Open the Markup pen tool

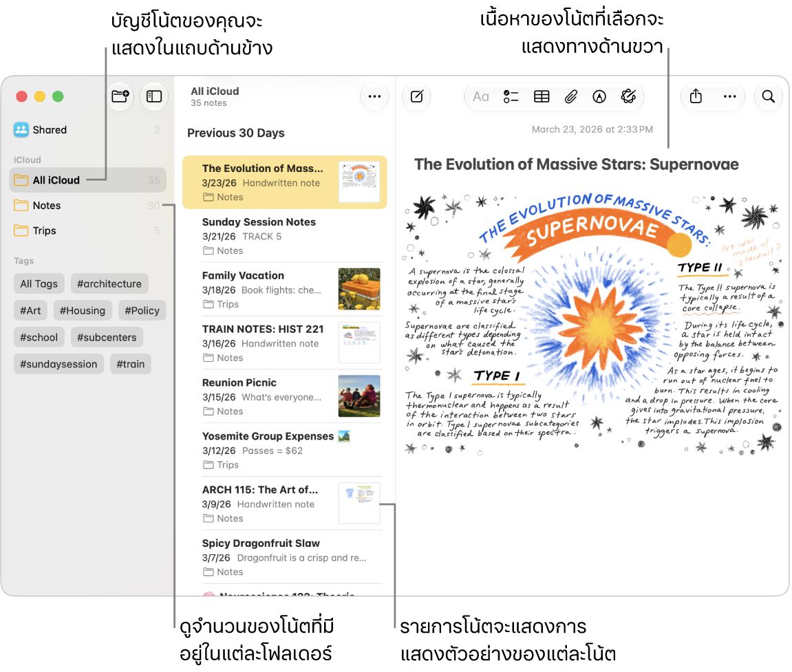click(599, 96)
